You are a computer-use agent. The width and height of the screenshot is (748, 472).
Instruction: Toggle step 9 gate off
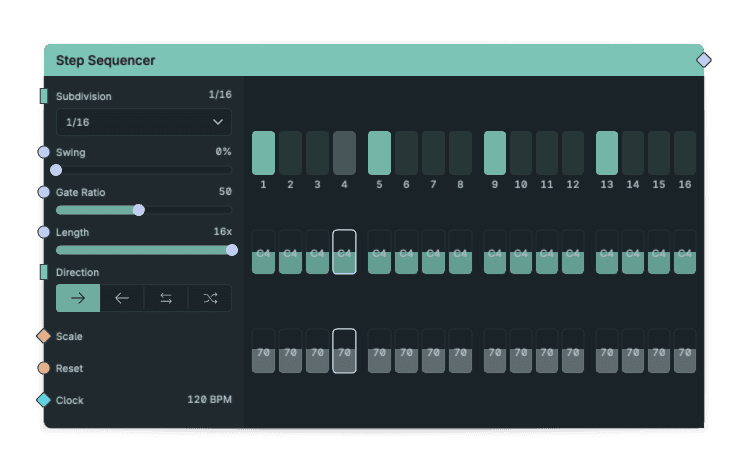click(495, 153)
